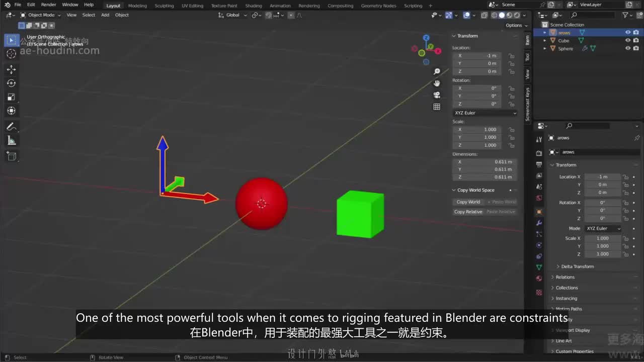Switch to wireframe viewport shading
Image resolution: width=644 pixels, height=362 pixels.
pos(494,15)
